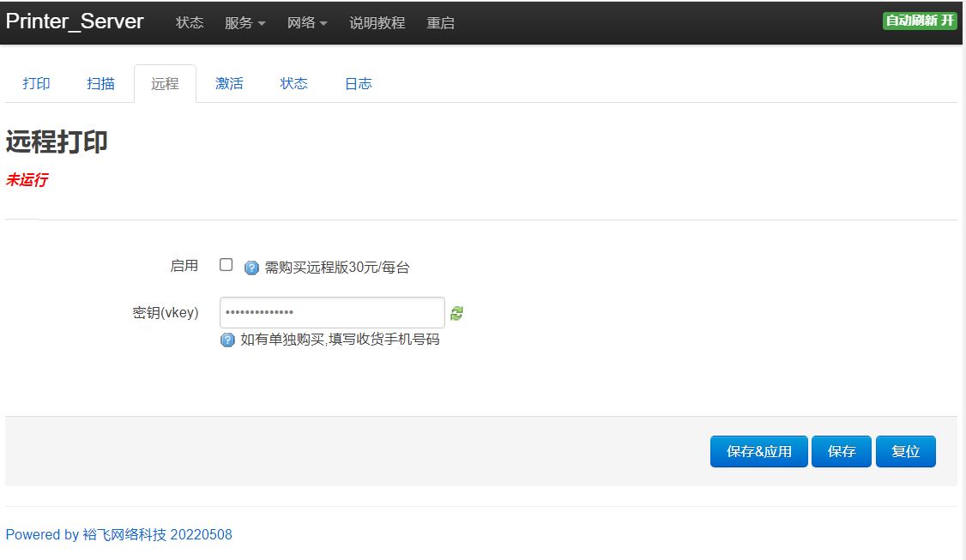The height and width of the screenshot is (560, 966).
Task: Open the 状态 top navigation item
Action: tap(190, 23)
